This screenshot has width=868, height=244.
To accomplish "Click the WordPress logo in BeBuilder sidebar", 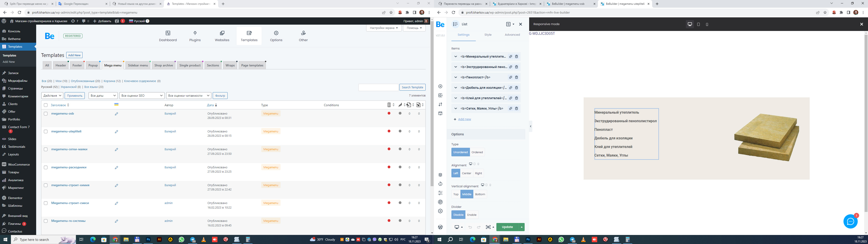I will tap(440, 227).
